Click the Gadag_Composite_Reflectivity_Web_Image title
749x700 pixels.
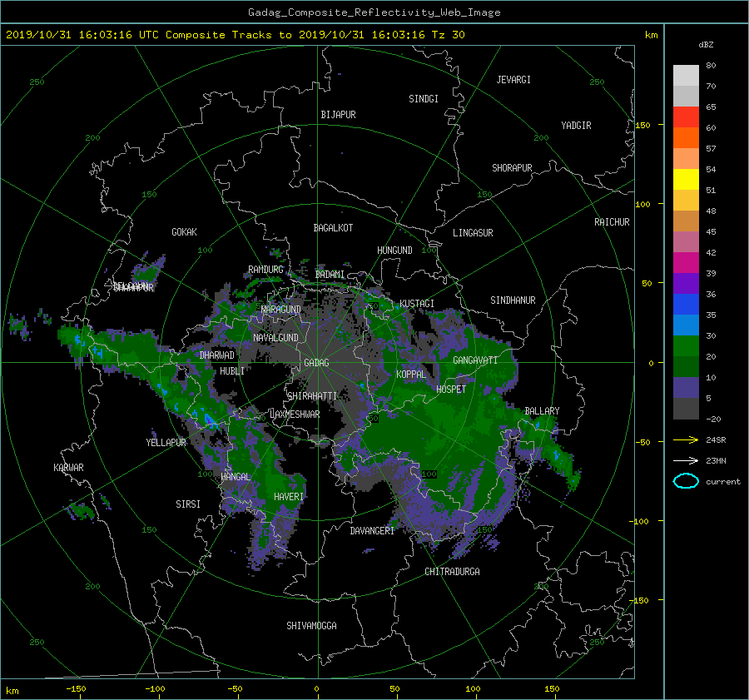pyautogui.click(x=374, y=12)
